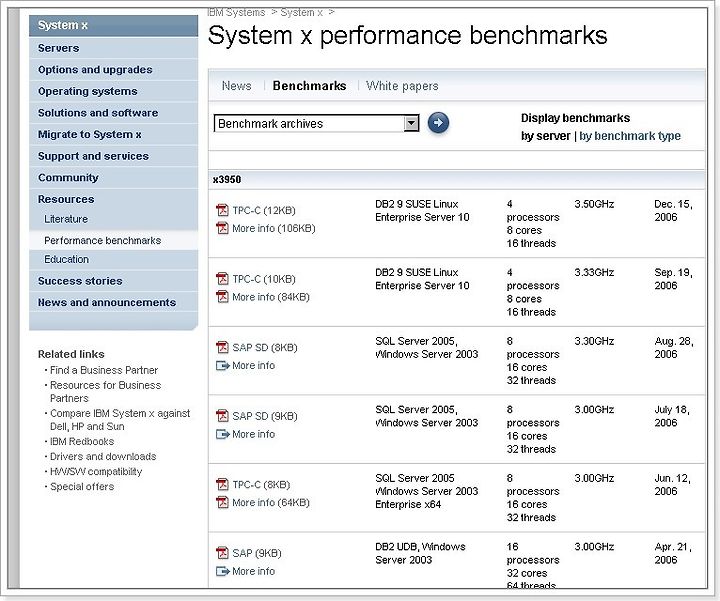Image resolution: width=720 pixels, height=601 pixels.
Task: Click SQL Server 2005 Enterprise x64 cell
Action: 427,491
